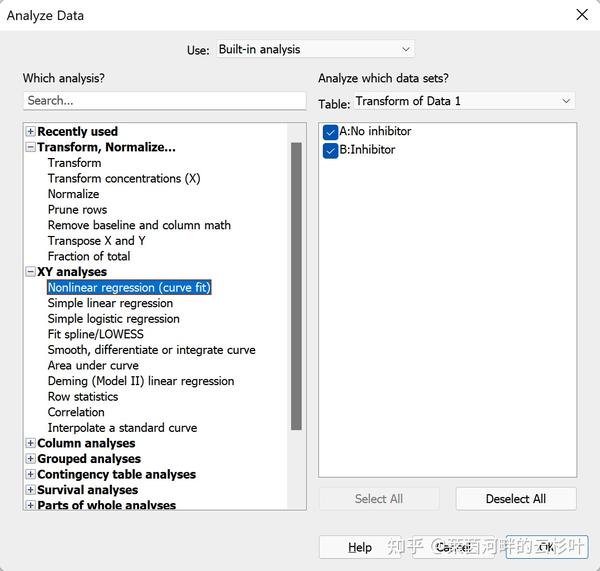The height and width of the screenshot is (571, 600).
Task: Open the Use Built-in analysis dropdown
Action: 315,49
